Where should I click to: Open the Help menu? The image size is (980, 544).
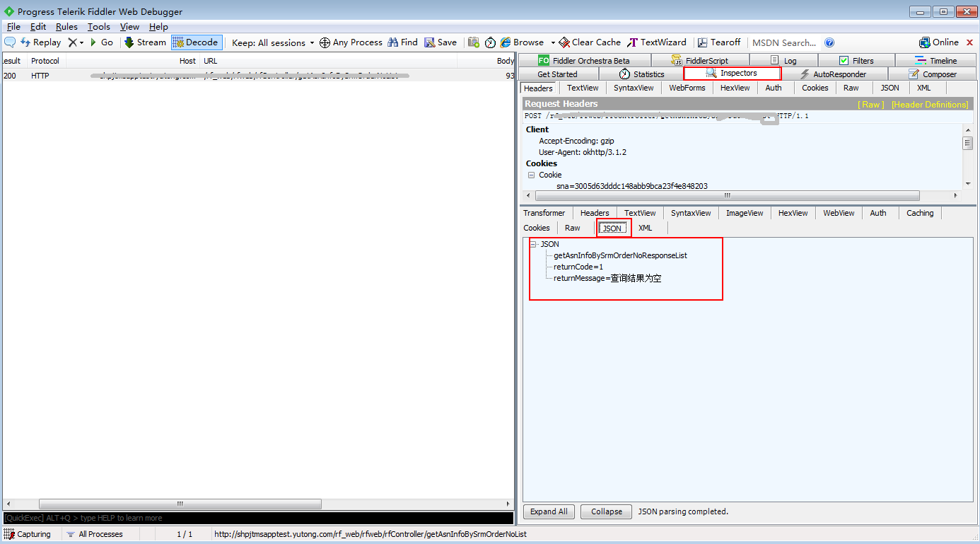[158, 27]
